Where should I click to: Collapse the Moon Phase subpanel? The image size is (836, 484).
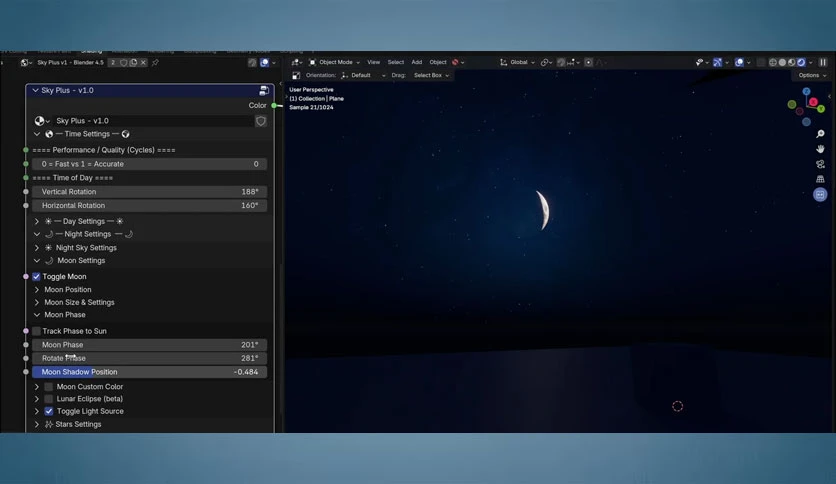tap(37, 315)
